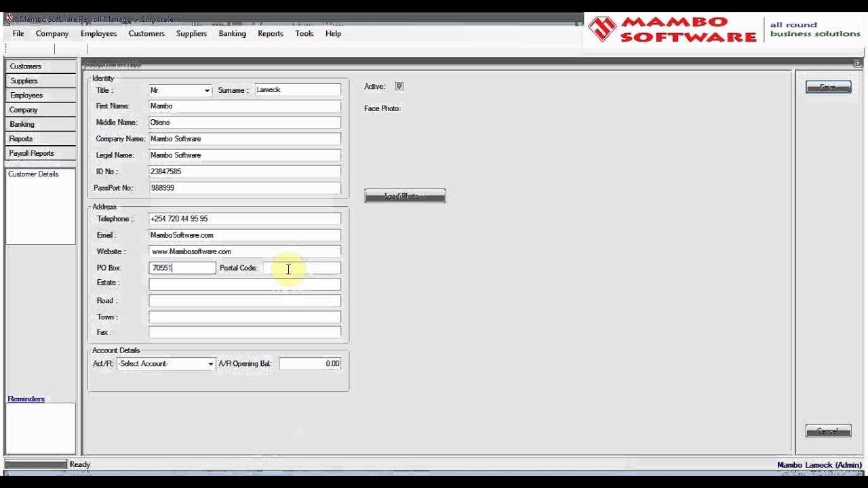This screenshot has width=868, height=488.
Task: Select Payroll Reports in the sidebar
Action: [x=41, y=154]
